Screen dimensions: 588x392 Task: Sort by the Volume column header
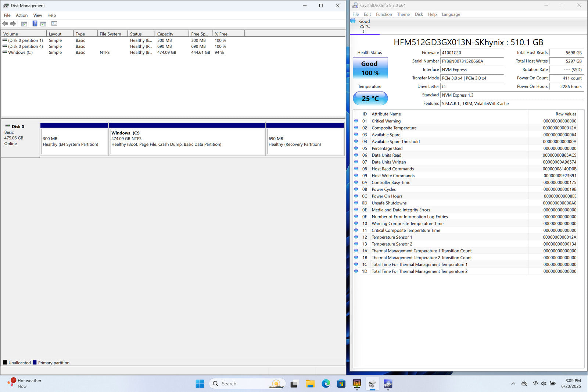24,34
